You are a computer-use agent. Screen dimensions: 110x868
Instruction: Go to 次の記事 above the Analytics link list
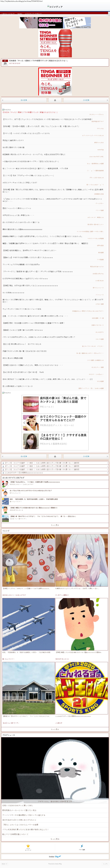coord(86,100)
